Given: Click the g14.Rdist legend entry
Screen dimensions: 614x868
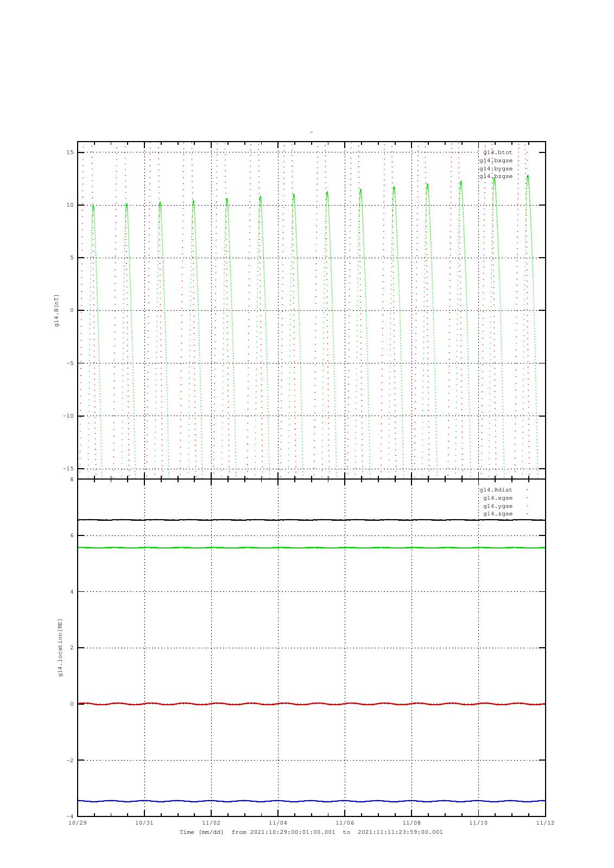Looking at the screenshot, I should pyautogui.click(x=496, y=490).
